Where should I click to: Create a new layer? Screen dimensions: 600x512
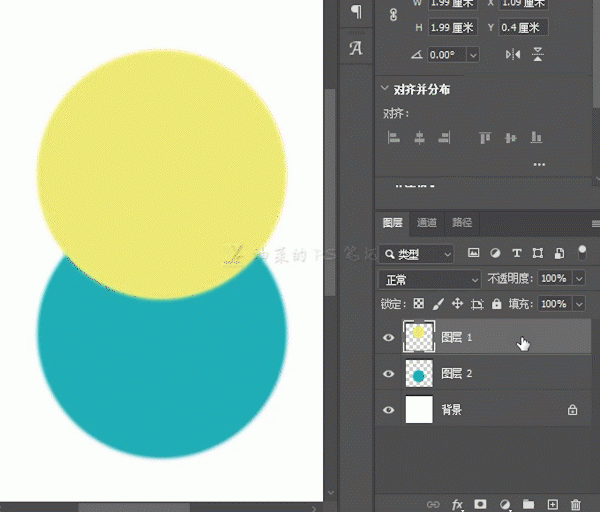552,504
